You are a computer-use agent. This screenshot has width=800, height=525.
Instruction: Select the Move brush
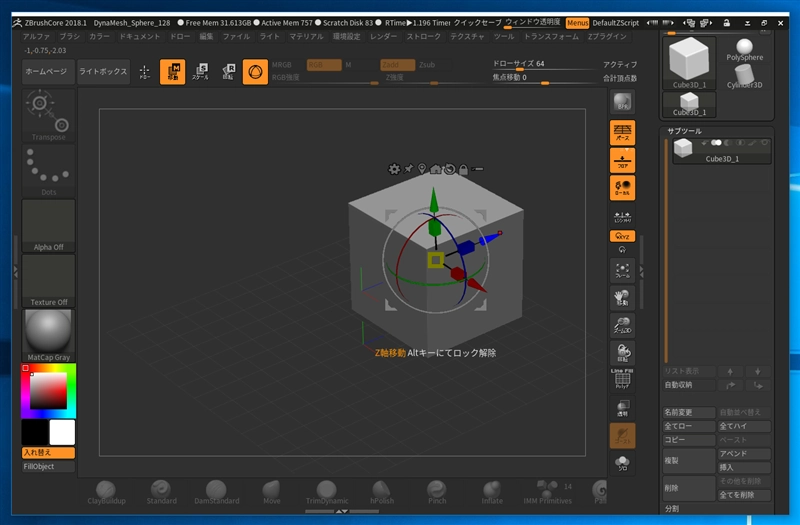coord(271,492)
